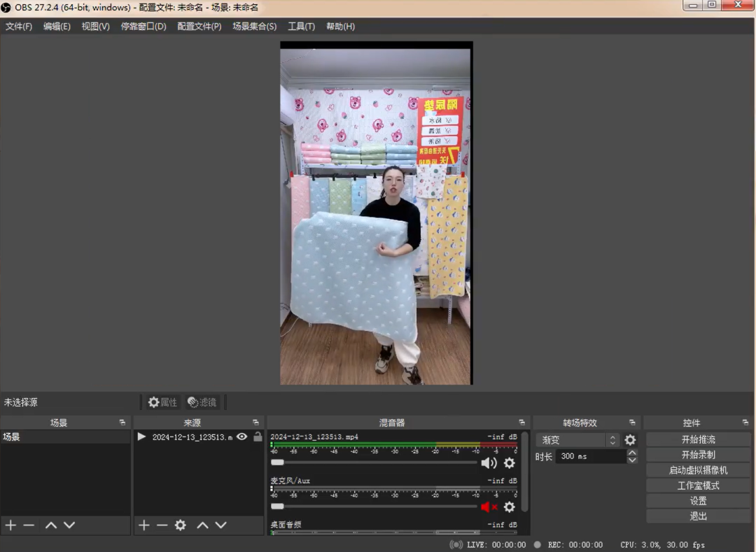
Task: Move source up with arrow
Action: click(202, 525)
